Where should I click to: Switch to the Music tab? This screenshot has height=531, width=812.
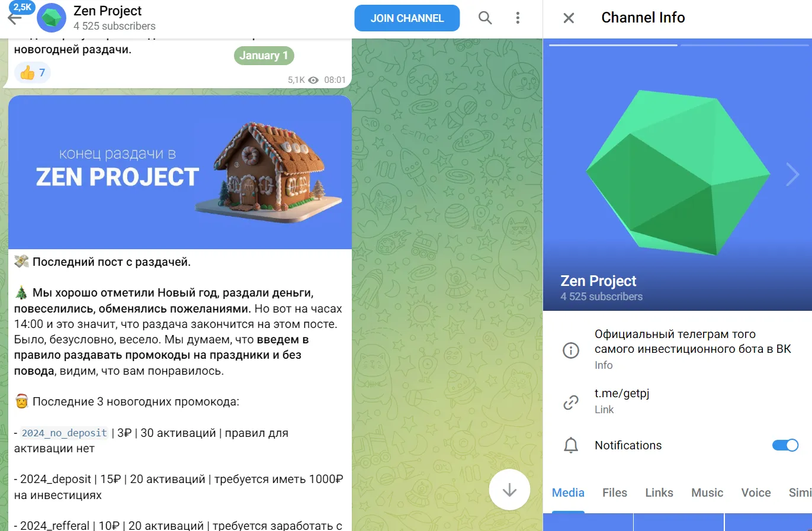pyautogui.click(x=707, y=493)
